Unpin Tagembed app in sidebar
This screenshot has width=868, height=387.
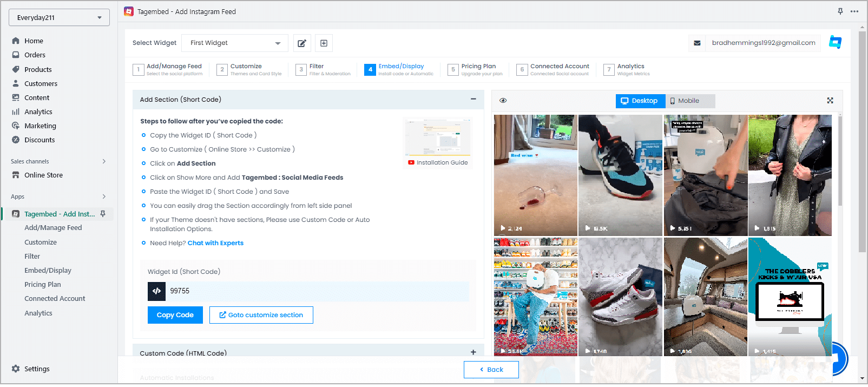(x=103, y=214)
